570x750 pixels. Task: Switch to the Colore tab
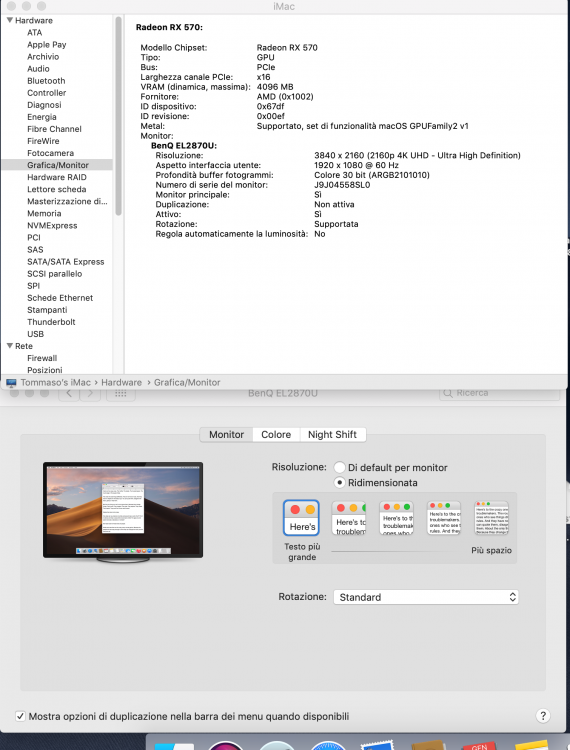(276, 434)
